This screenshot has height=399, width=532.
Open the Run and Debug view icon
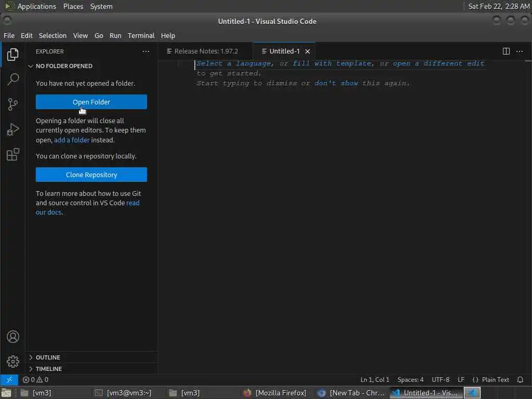click(x=12, y=129)
